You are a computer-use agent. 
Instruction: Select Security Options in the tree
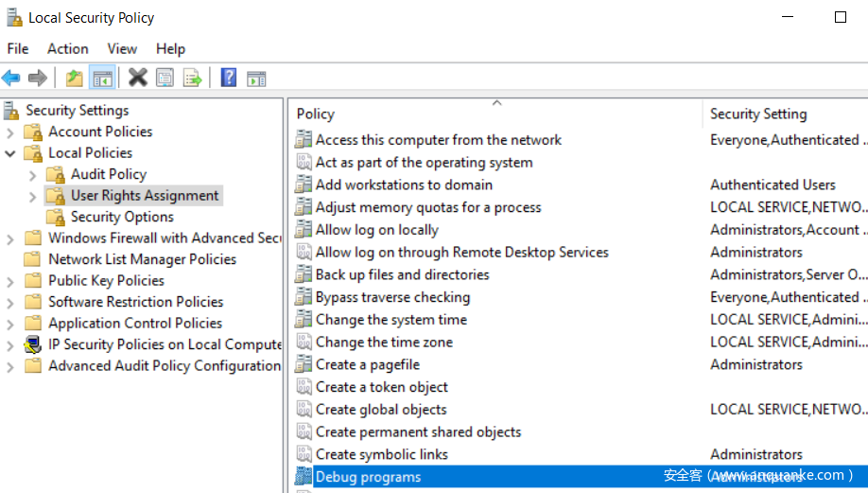click(122, 217)
